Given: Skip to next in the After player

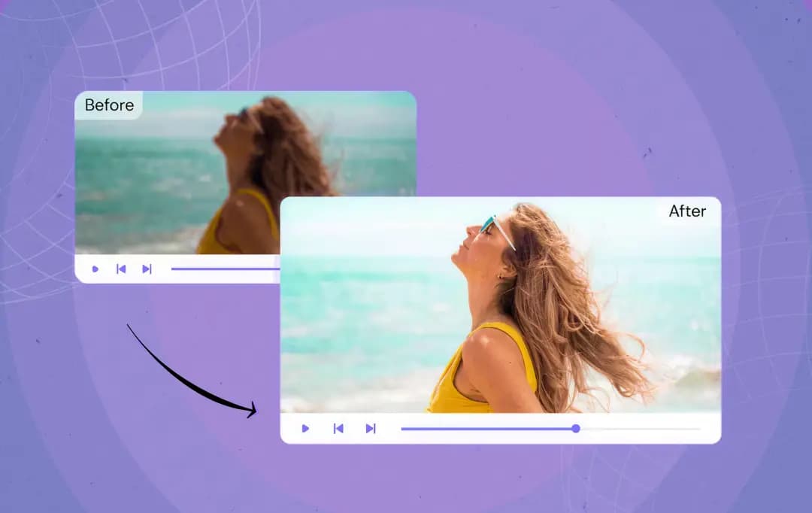Looking at the screenshot, I should (371, 429).
